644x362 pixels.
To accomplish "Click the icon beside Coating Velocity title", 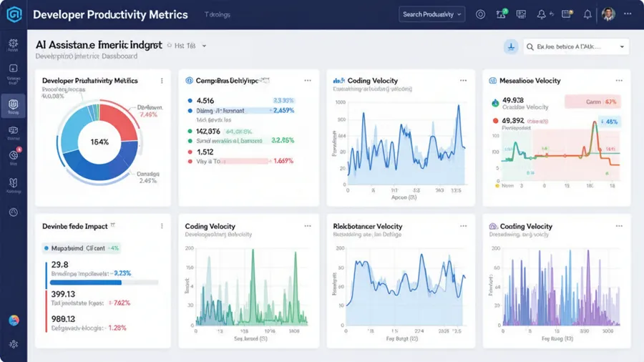I will tap(493, 226).
